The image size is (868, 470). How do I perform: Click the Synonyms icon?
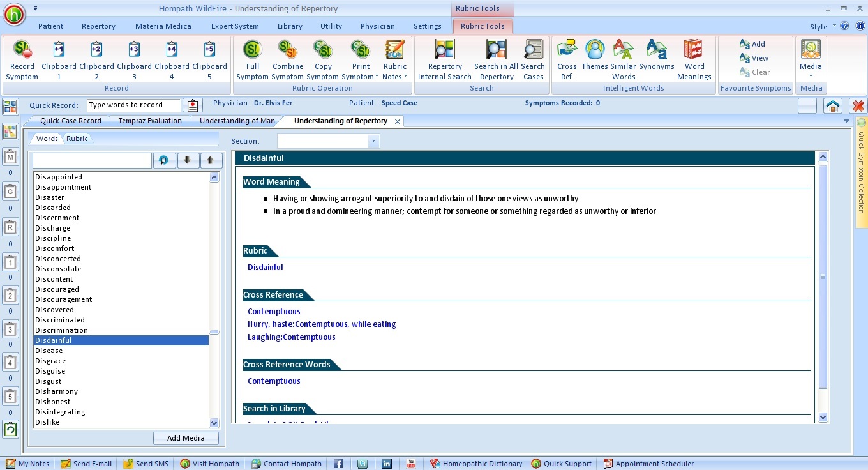click(657, 55)
